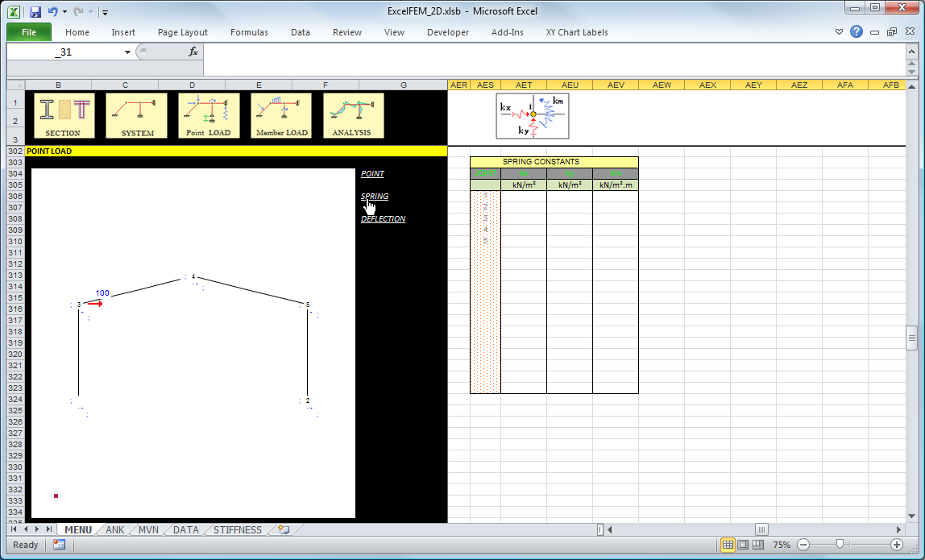Open the File tab
Image resolution: width=925 pixels, height=560 pixels.
[x=29, y=32]
